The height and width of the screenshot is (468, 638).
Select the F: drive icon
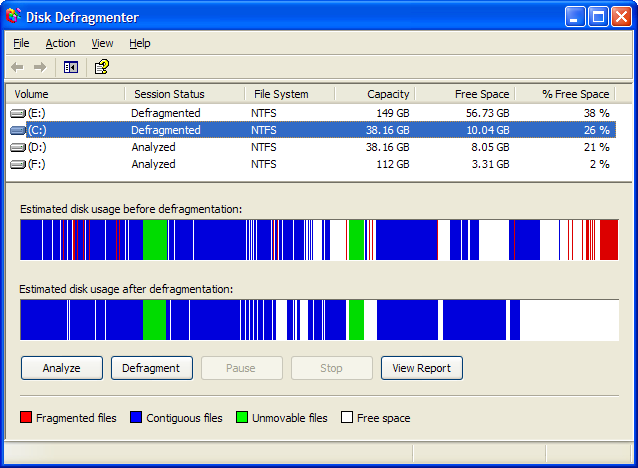point(18,164)
